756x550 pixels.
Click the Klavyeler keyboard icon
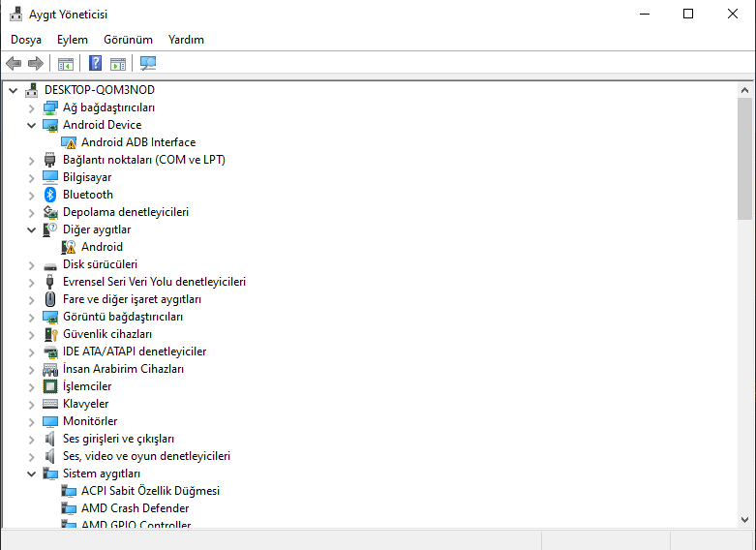click(x=50, y=404)
